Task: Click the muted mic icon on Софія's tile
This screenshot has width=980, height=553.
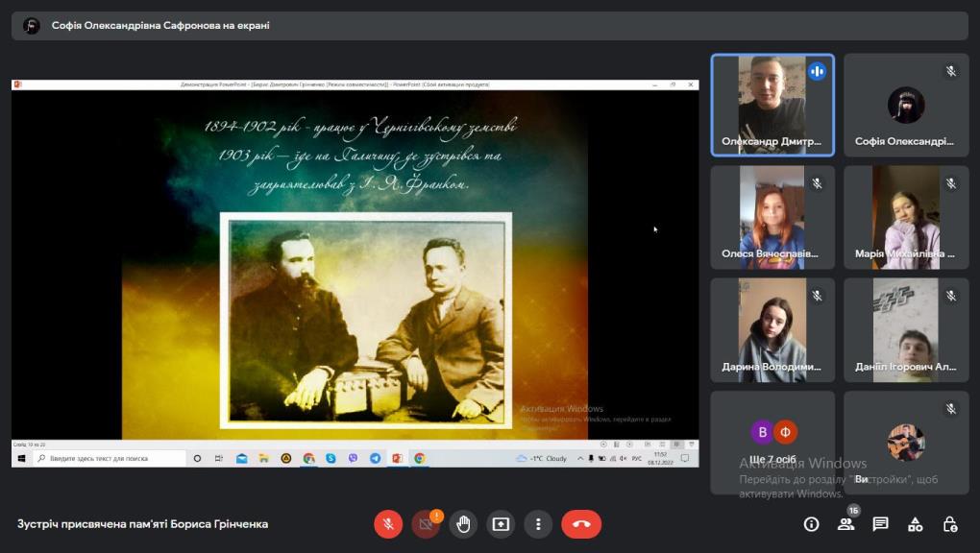Action: [950, 71]
